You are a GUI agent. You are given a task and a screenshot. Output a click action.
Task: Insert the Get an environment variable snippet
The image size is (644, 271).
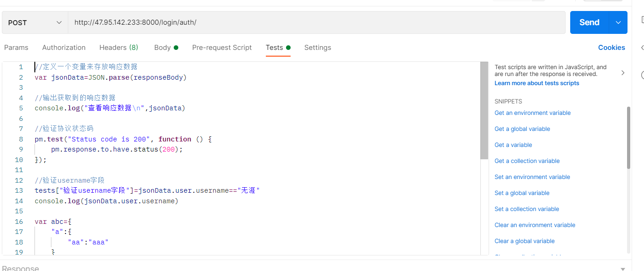point(533,113)
